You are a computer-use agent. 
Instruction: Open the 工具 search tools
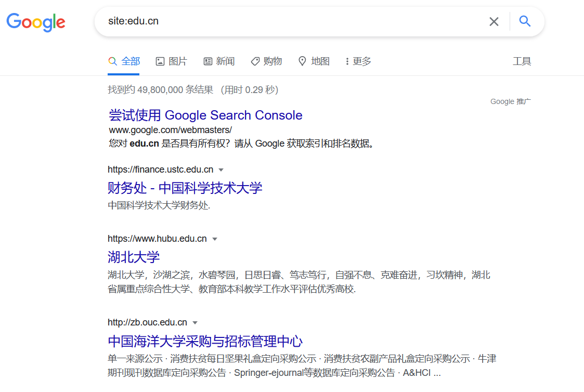(522, 61)
